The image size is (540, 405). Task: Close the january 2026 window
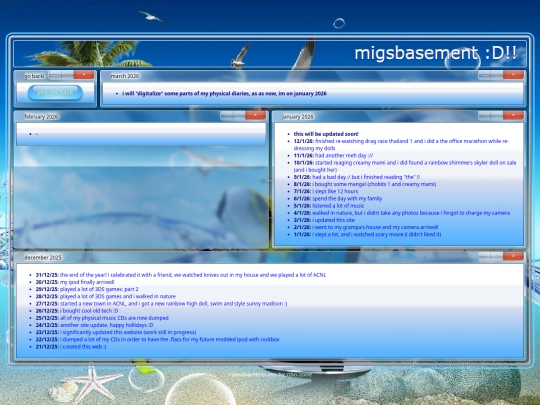pyautogui.click(x=513, y=115)
